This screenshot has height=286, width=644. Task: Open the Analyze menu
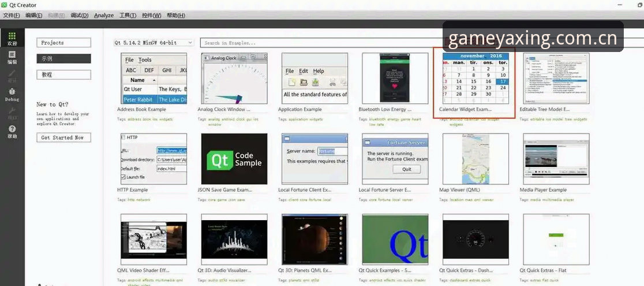point(104,15)
